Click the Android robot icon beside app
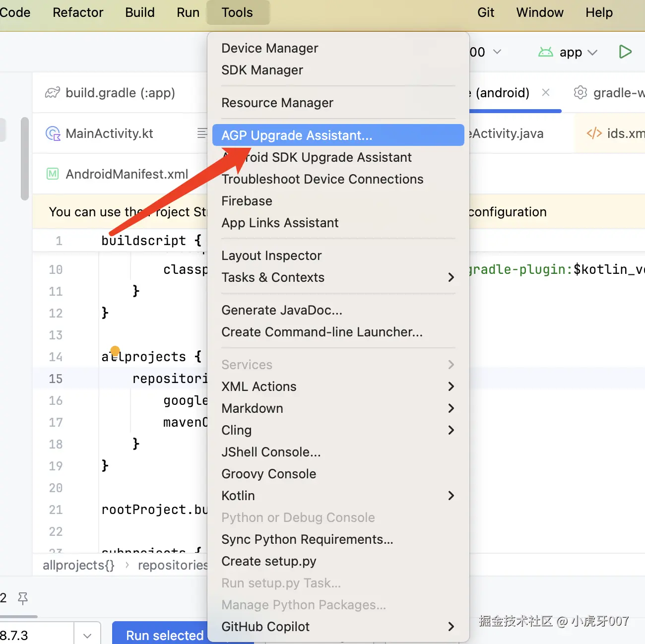 [546, 52]
